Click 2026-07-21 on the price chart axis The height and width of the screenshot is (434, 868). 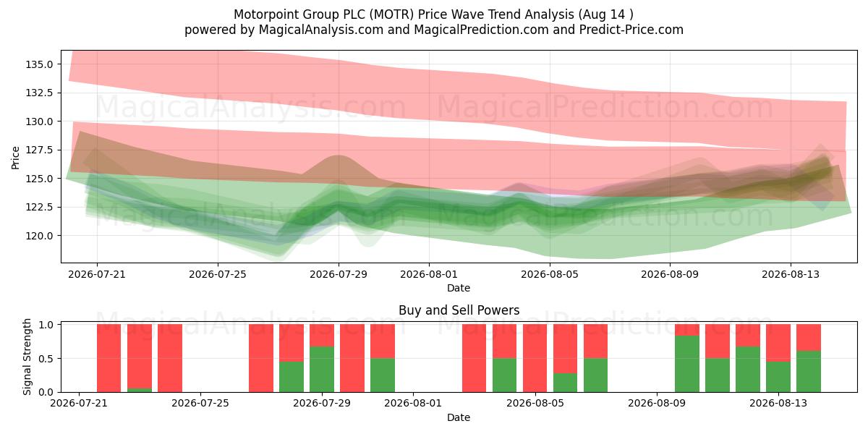click(x=98, y=274)
